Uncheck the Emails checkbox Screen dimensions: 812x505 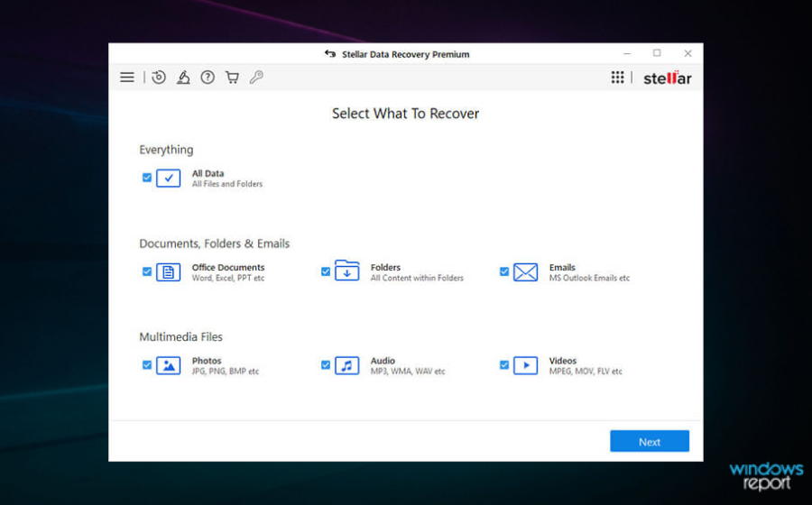[x=504, y=271]
